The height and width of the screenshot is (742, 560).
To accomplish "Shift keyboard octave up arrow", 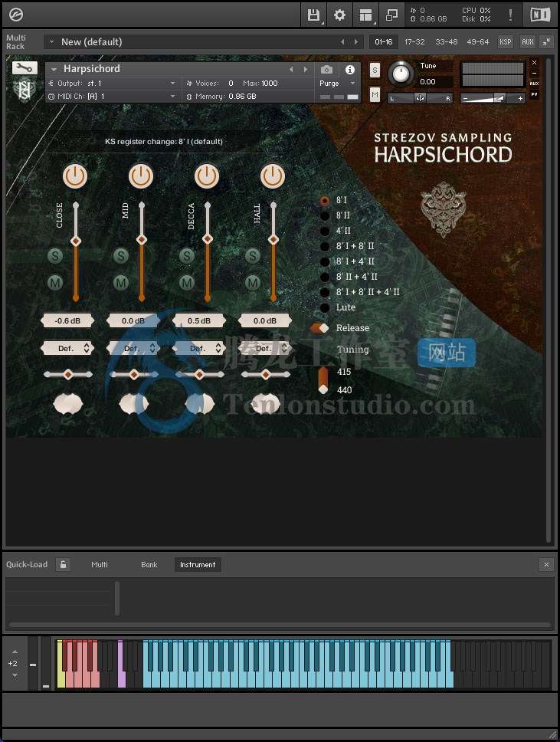I will point(15,652).
